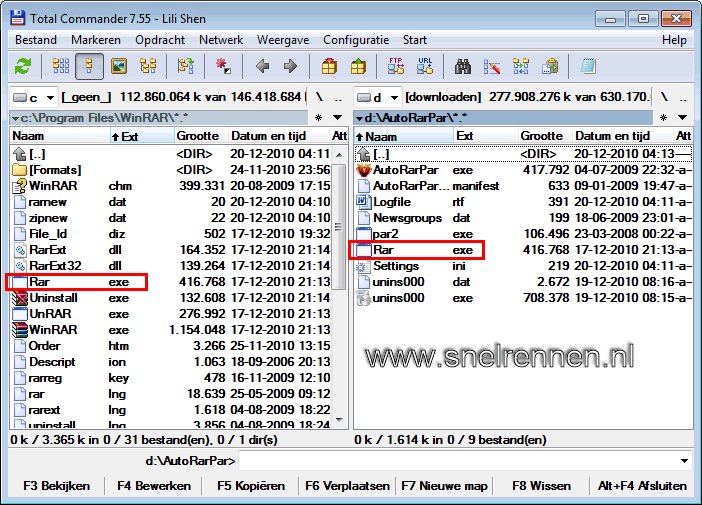The height and width of the screenshot is (505, 702).
Task: Select AutoRarPar exe in right panel
Action: coord(524,170)
